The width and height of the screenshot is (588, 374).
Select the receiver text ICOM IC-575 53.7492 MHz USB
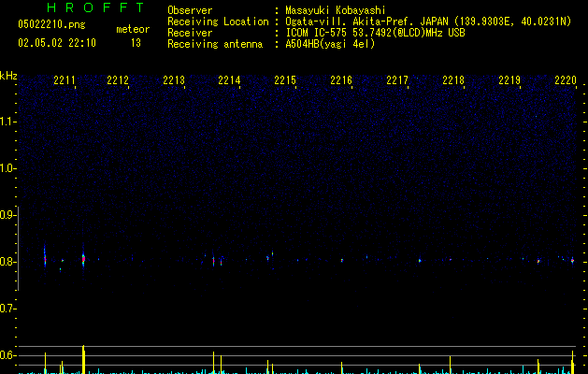(x=376, y=33)
